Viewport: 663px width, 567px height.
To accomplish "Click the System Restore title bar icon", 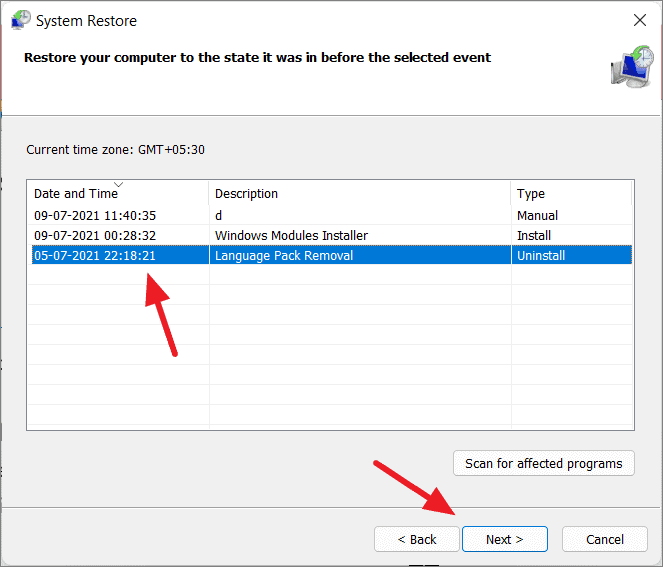I will pos(21,20).
